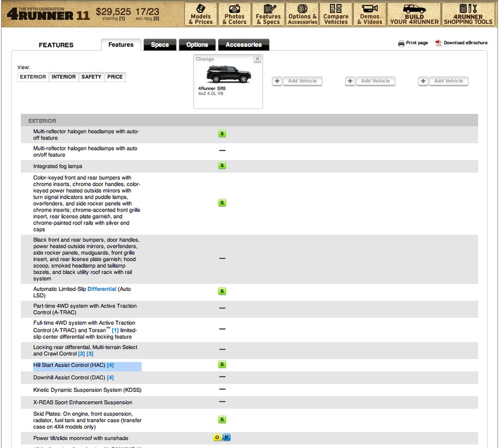499x448 pixels.
Task: Open the Differential glossary link
Action: tap(102, 289)
